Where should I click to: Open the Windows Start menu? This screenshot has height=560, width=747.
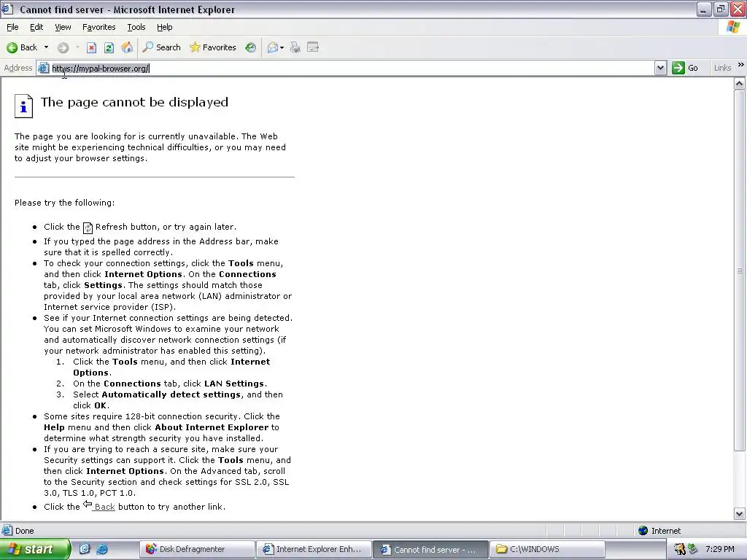(34, 549)
